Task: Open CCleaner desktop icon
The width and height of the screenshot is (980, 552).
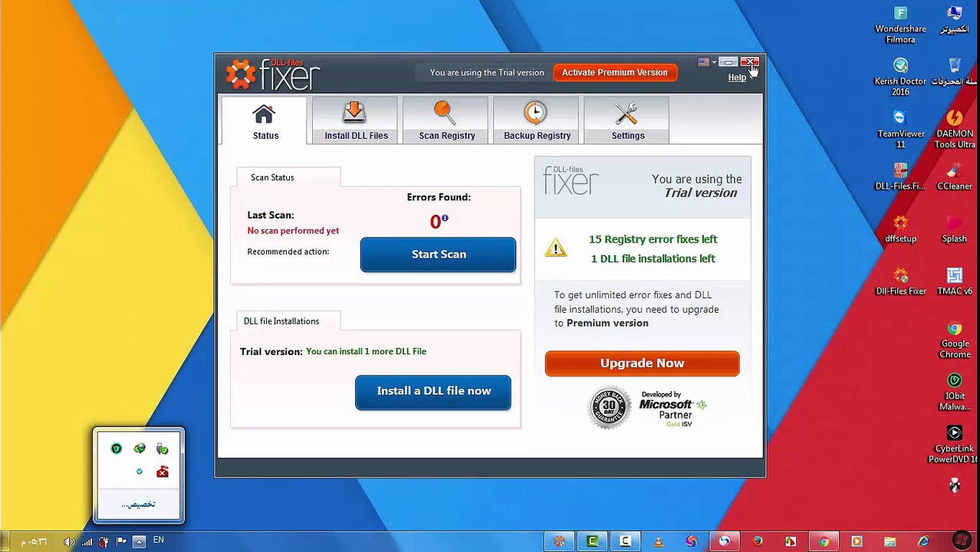Action: pos(955,176)
